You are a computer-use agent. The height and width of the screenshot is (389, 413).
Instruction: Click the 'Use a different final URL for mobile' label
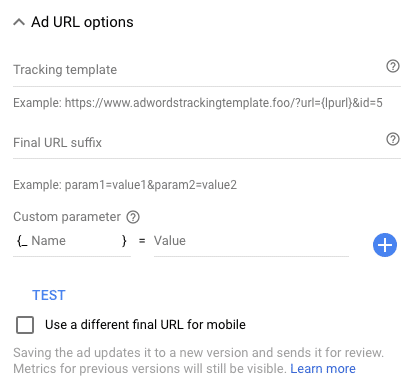click(x=145, y=325)
